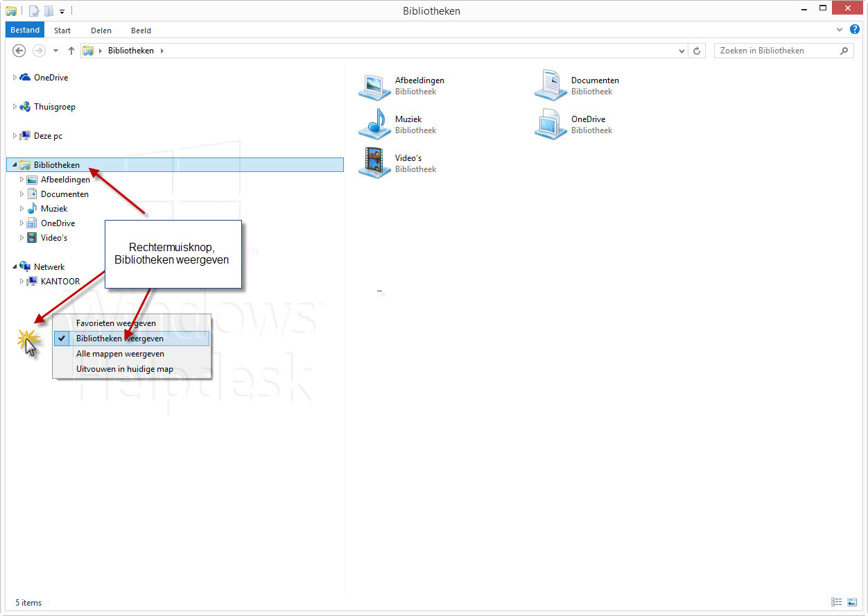
Task: Open the Bestand menu tab
Action: pyautogui.click(x=25, y=31)
